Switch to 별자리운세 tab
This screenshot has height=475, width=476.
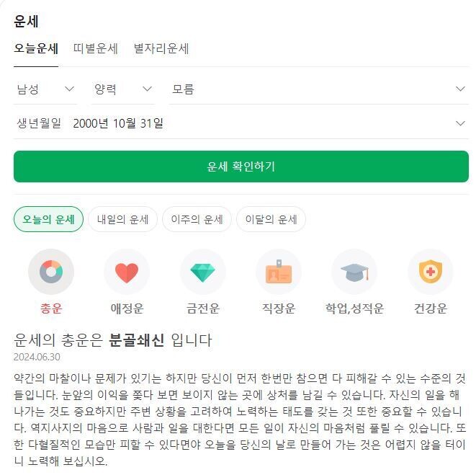tap(161, 48)
